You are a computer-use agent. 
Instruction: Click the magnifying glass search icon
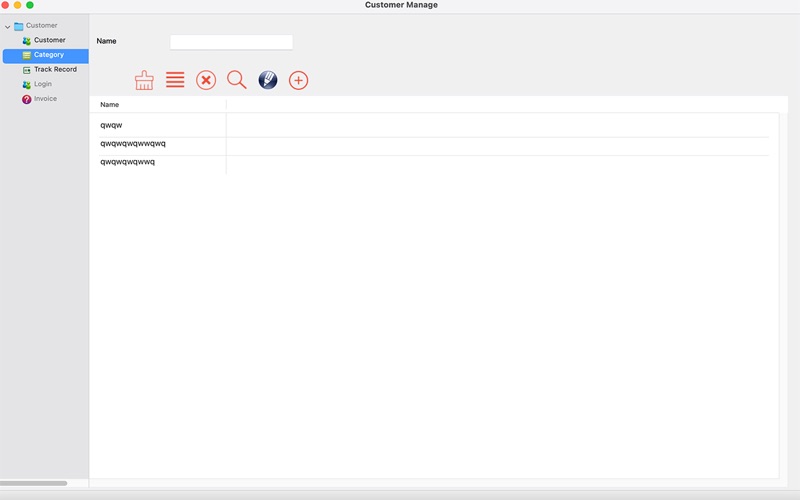[237, 80]
